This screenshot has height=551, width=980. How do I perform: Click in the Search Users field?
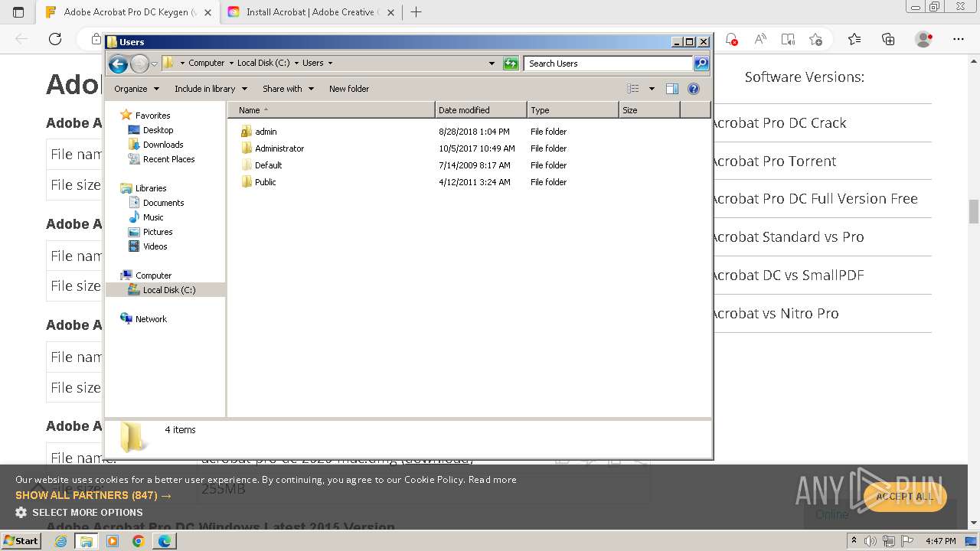pos(609,64)
